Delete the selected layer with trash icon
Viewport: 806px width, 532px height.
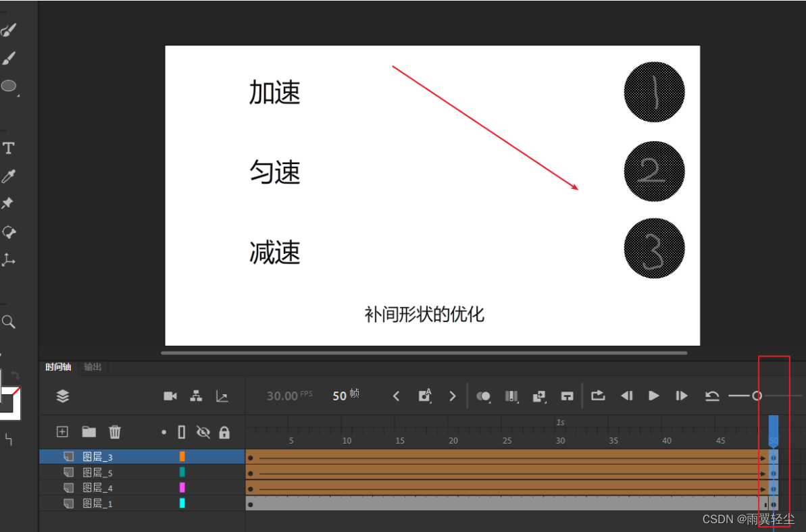(x=115, y=432)
